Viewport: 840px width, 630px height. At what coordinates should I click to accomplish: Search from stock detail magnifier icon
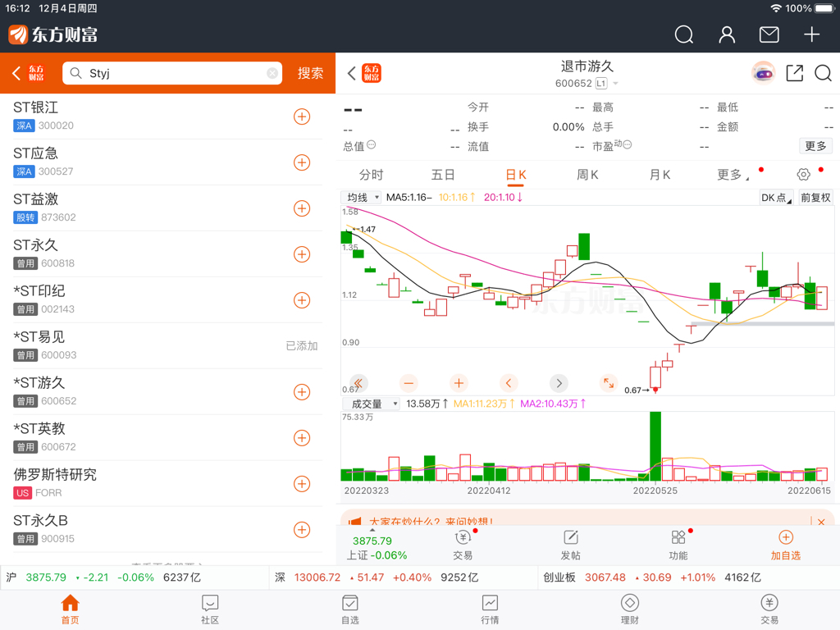pyautogui.click(x=823, y=73)
